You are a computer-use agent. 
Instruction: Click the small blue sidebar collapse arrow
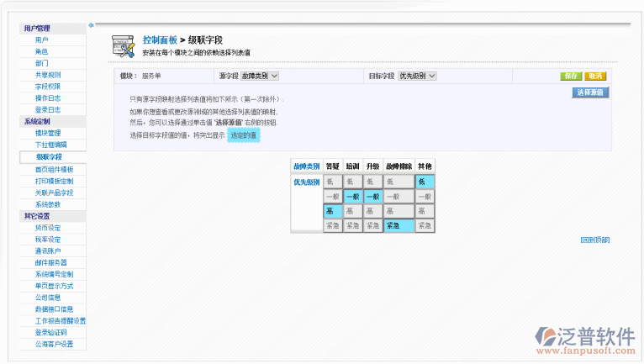click(90, 26)
